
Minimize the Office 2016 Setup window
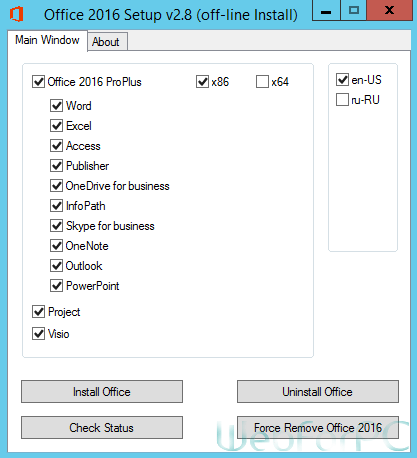pos(326,11)
